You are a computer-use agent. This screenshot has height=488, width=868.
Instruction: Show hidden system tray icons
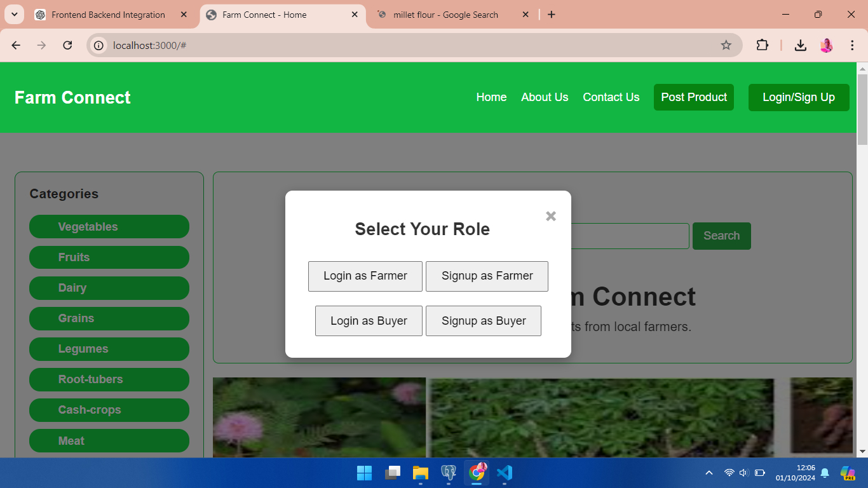709,473
